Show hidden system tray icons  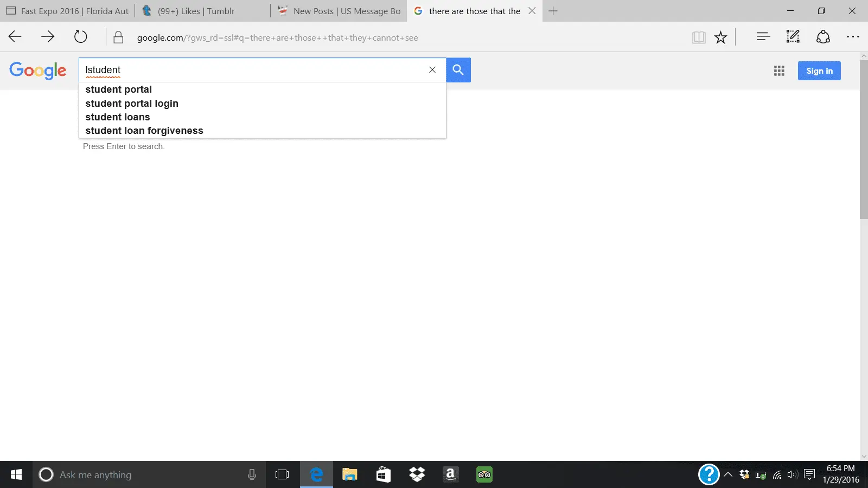(728, 475)
